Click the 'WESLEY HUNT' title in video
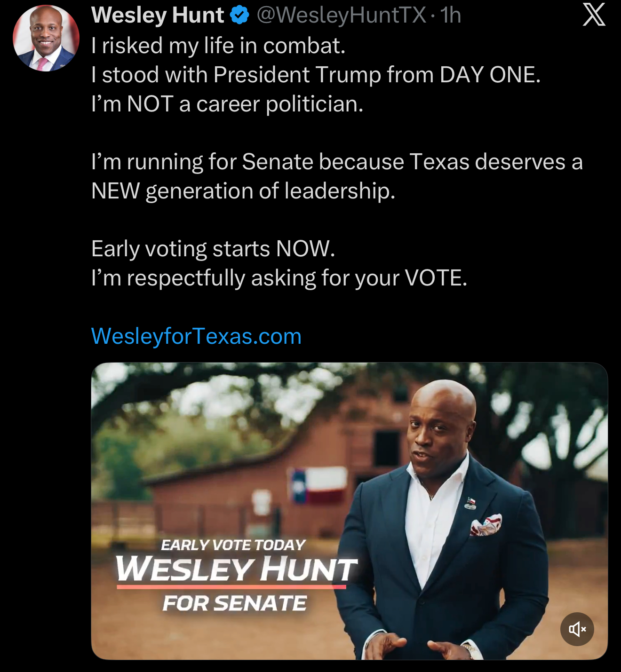This screenshot has width=621, height=672. click(x=237, y=569)
